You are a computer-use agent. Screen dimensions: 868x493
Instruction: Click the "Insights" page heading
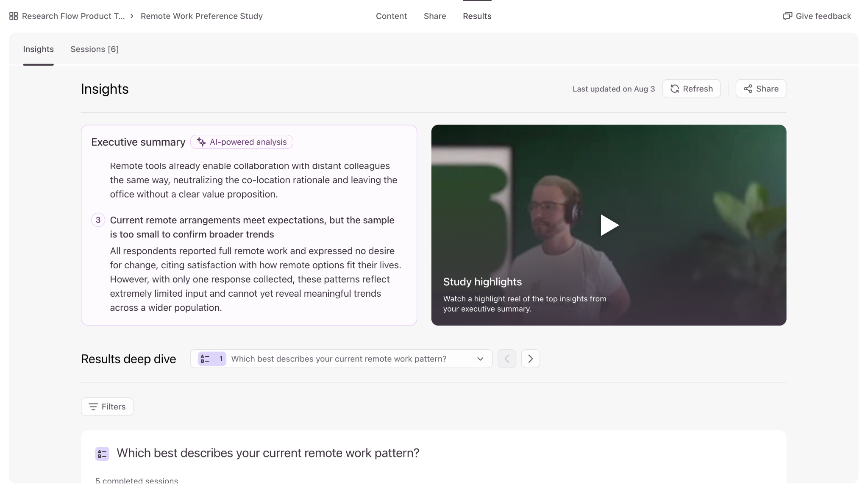(105, 89)
